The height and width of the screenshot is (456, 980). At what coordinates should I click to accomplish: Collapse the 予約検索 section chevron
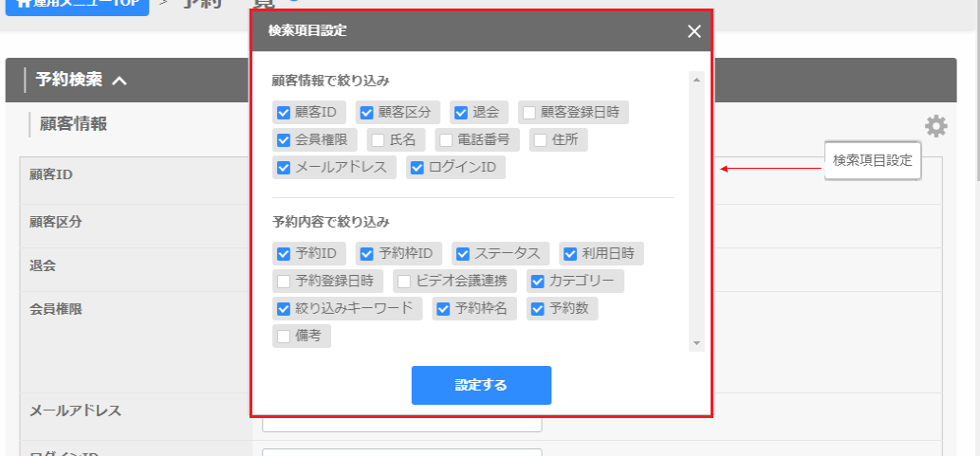(x=120, y=81)
